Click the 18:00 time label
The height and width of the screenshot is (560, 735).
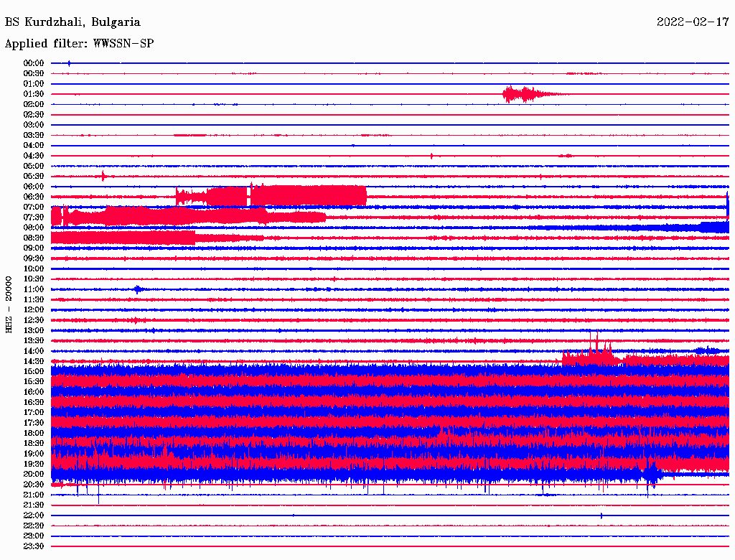click(34, 434)
